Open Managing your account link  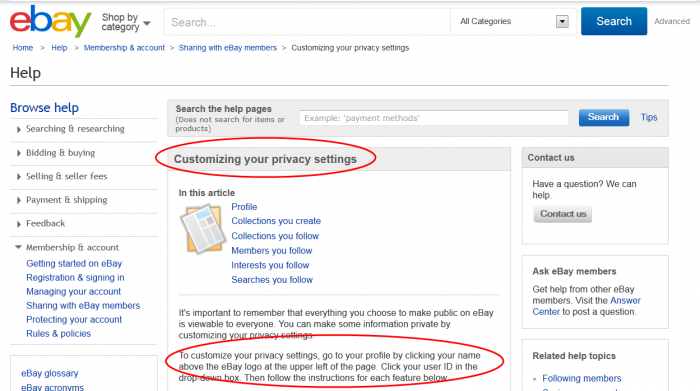pyautogui.click(x=73, y=291)
